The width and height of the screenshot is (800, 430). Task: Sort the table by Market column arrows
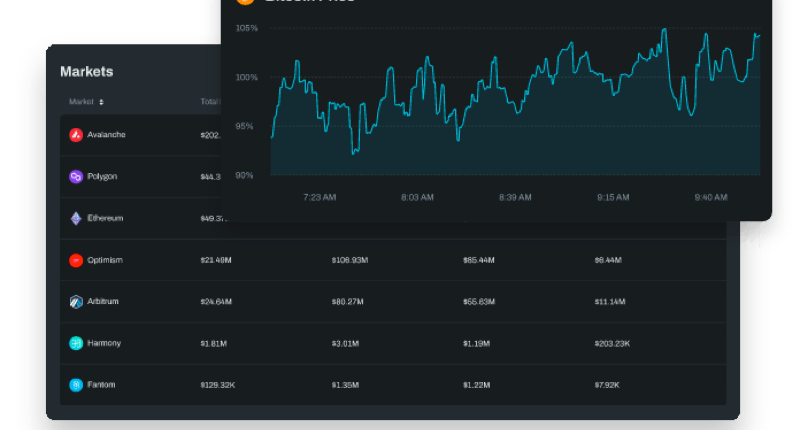[101, 102]
